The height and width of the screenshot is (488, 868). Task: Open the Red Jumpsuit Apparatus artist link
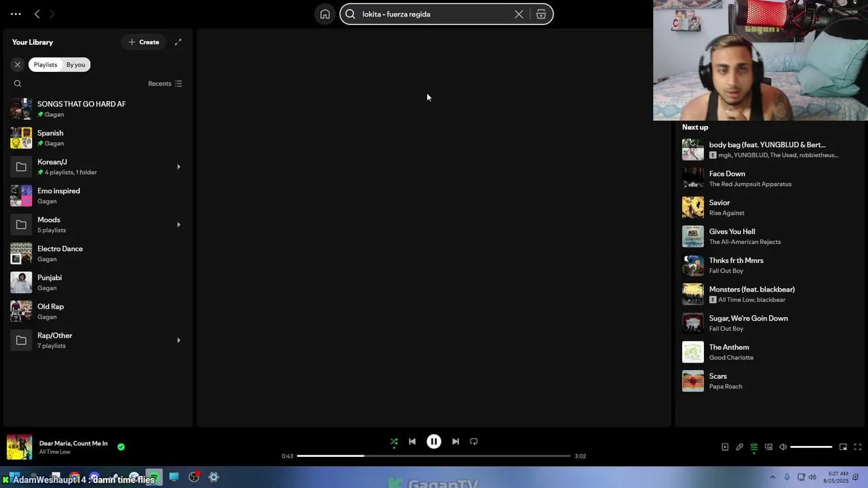point(750,184)
